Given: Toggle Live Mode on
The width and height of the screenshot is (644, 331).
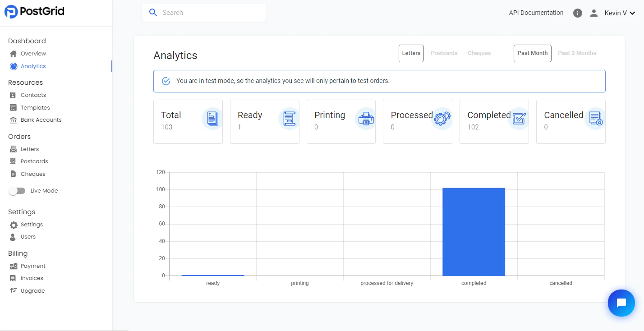Looking at the screenshot, I should [17, 190].
